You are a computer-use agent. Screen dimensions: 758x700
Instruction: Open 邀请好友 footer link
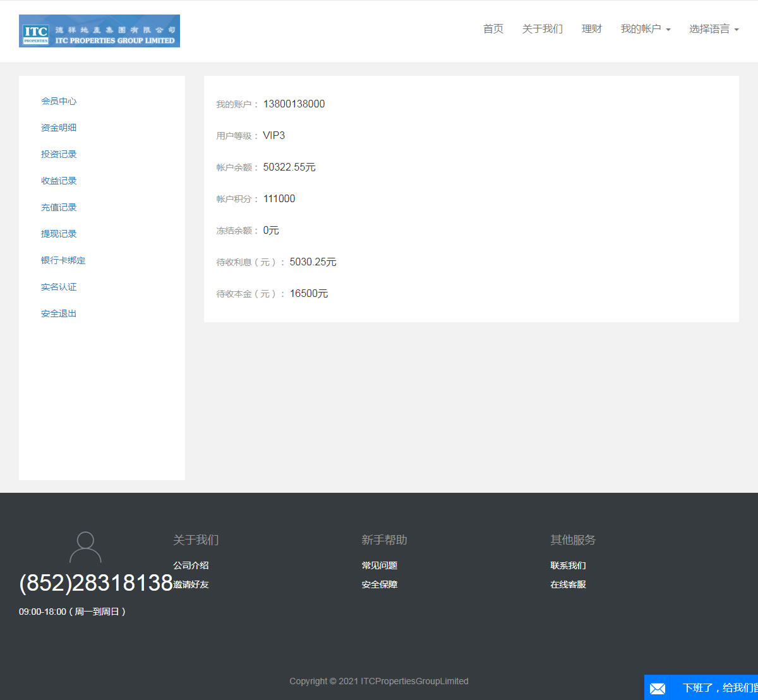tap(191, 584)
